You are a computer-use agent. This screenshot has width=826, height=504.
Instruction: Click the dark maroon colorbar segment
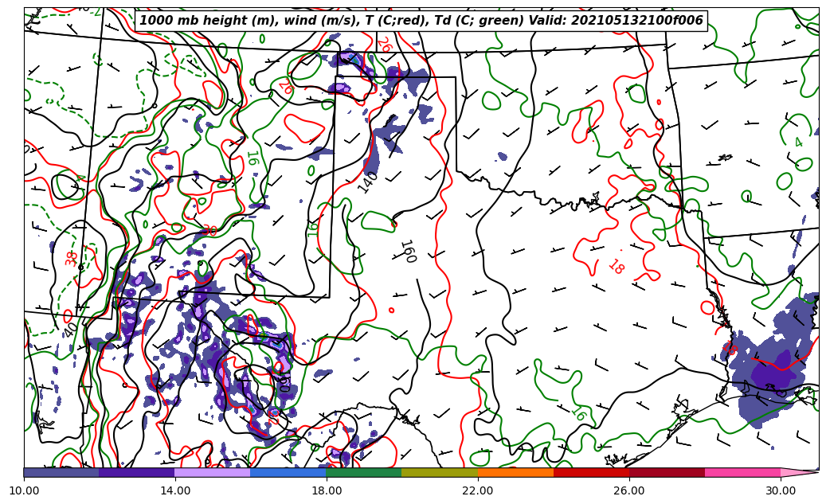[667, 472]
